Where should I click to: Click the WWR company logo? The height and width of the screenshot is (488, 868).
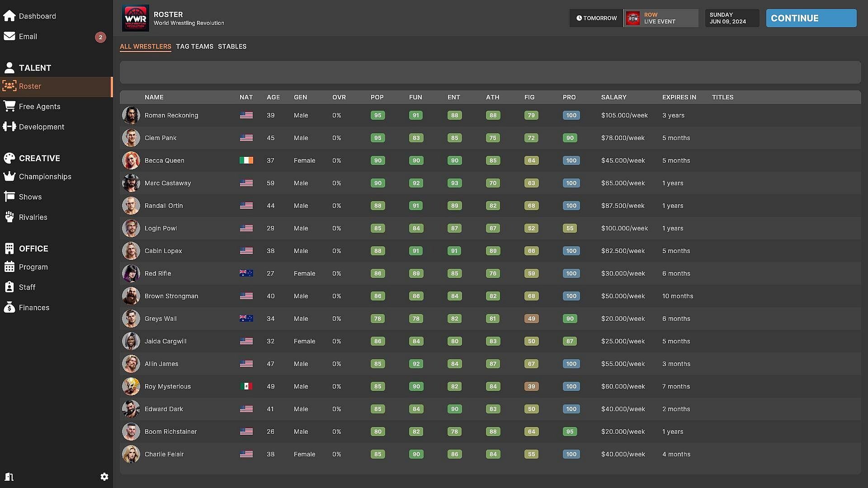pyautogui.click(x=135, y=18)
